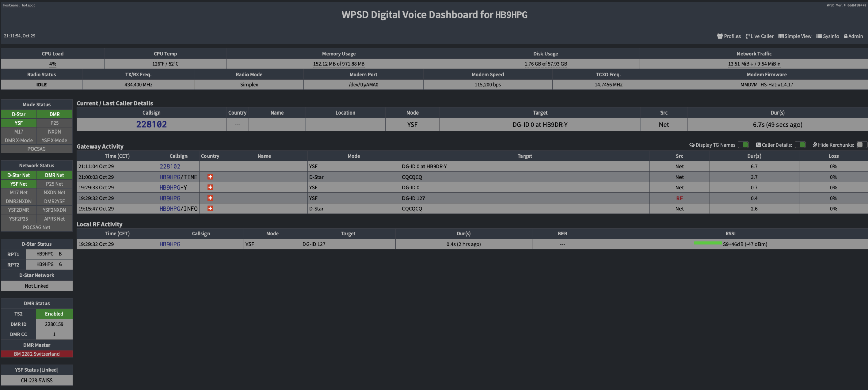Switch to Simple View using the grid icon
Image resolution: width=868 pixels, height=390 pixels.
[x=781, y=36]
